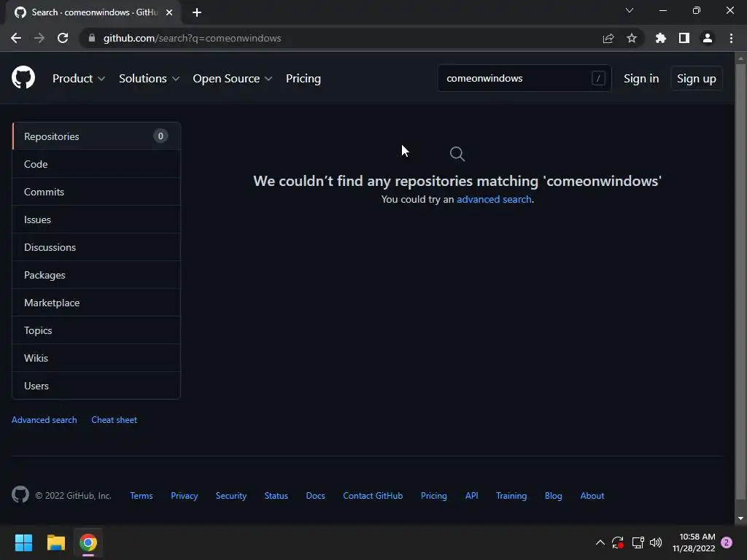Click the Sign up button
The height and width of the screenshot is (560, 747).
(697, 79)
